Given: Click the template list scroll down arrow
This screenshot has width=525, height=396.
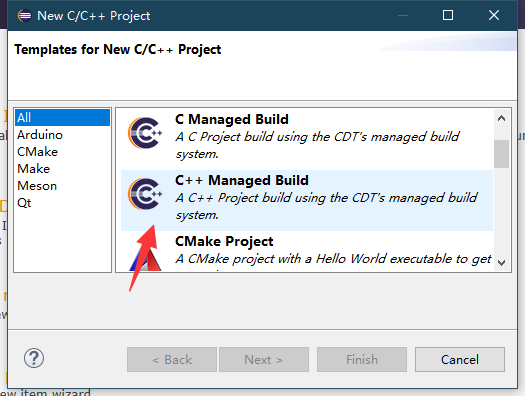Looking at the screenshot, I should click(x=501, y=262).
